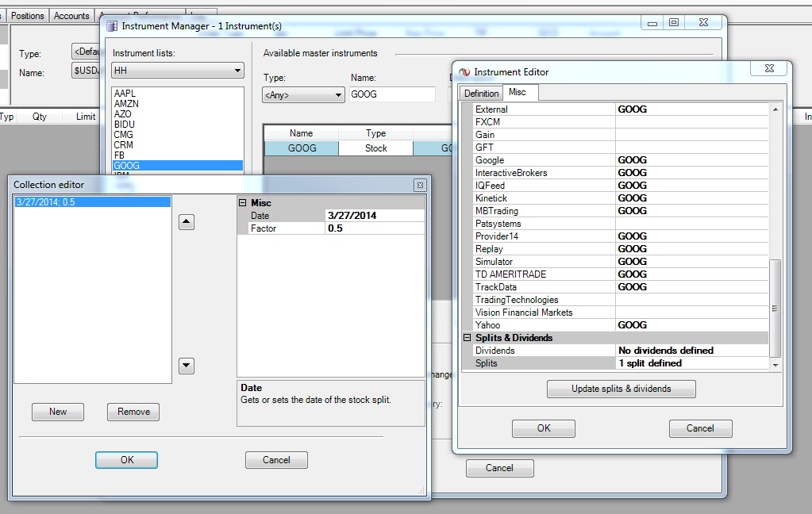Open the Accounts tab in background window
Viewport: 812px width, 514px height.
(x=71, y=16)
